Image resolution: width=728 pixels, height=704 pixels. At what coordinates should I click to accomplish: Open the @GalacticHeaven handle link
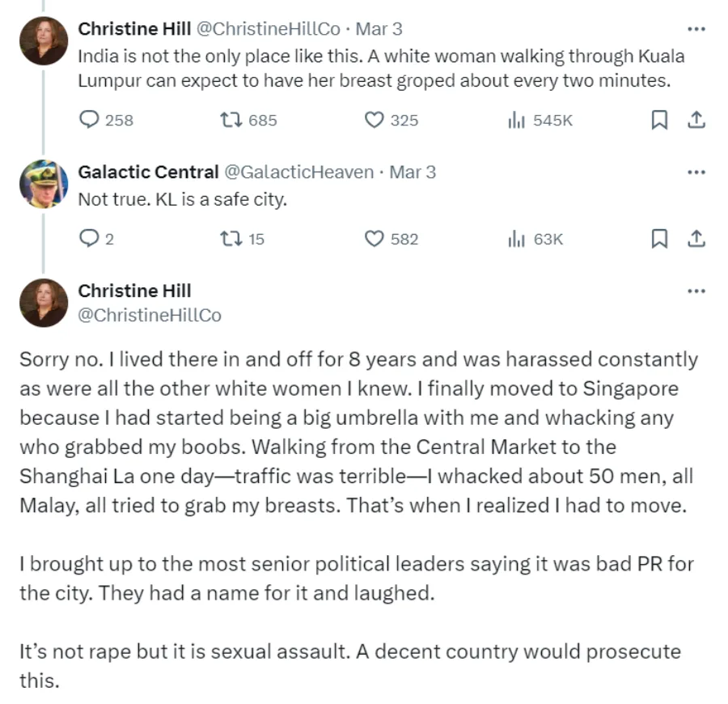click(298, 172)
